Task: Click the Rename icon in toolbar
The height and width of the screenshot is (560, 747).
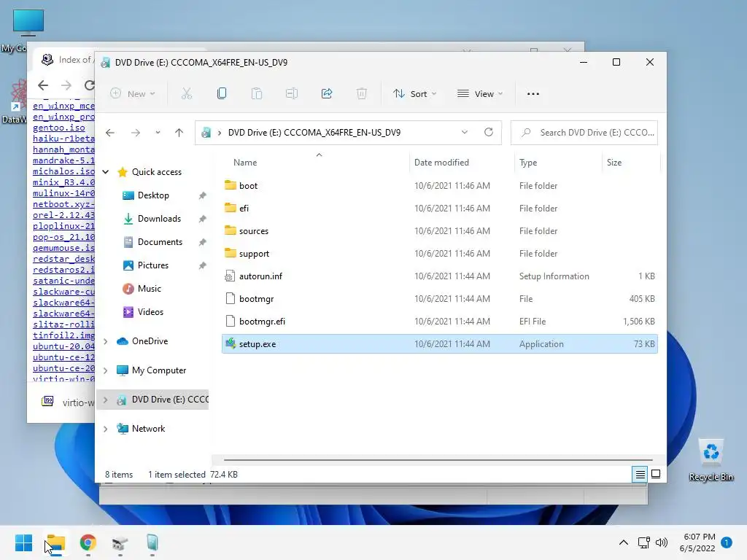Action: point(292,94)
